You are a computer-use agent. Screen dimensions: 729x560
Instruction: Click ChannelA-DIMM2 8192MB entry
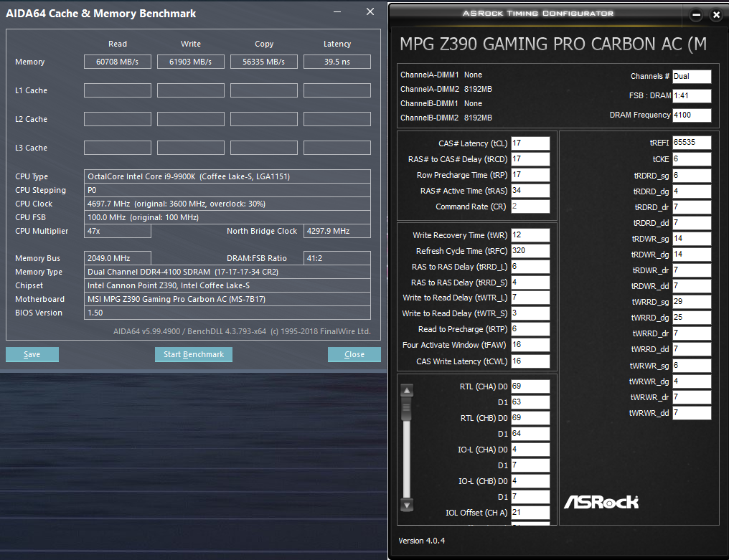446,89
